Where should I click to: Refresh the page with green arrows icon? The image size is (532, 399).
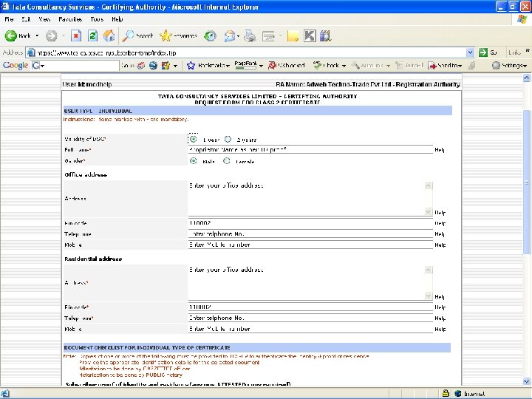click(x=92, y=35)
